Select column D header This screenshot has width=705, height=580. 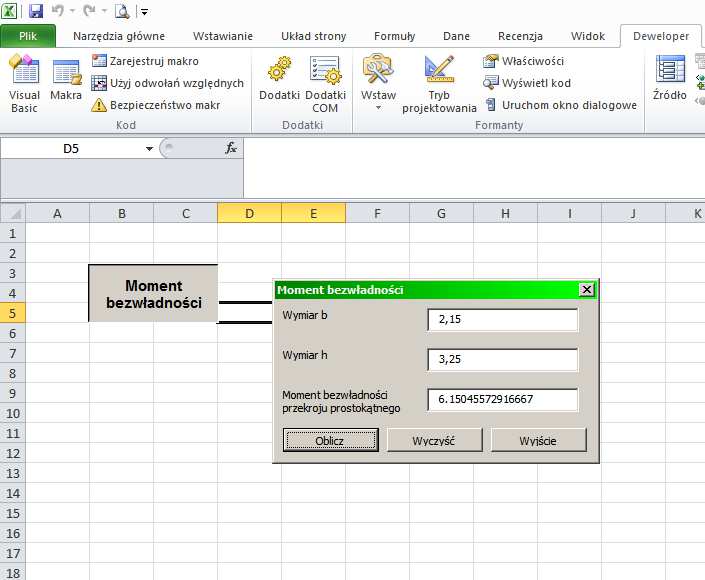[250, 213]
